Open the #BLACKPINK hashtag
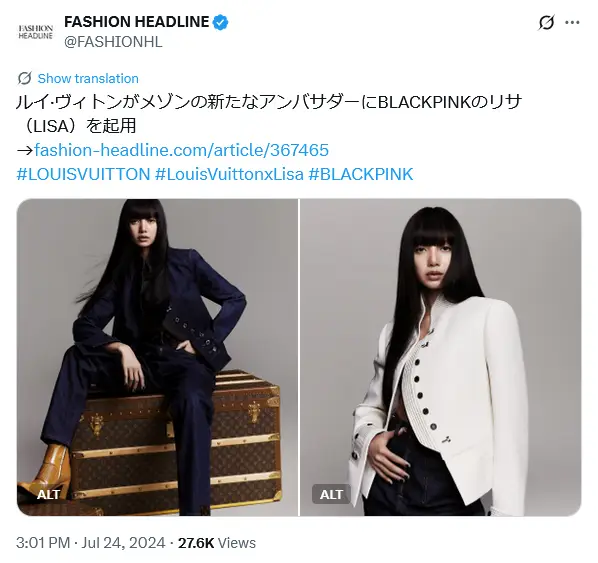This screenshot has width=598, height=563. (x=360, y=174)
